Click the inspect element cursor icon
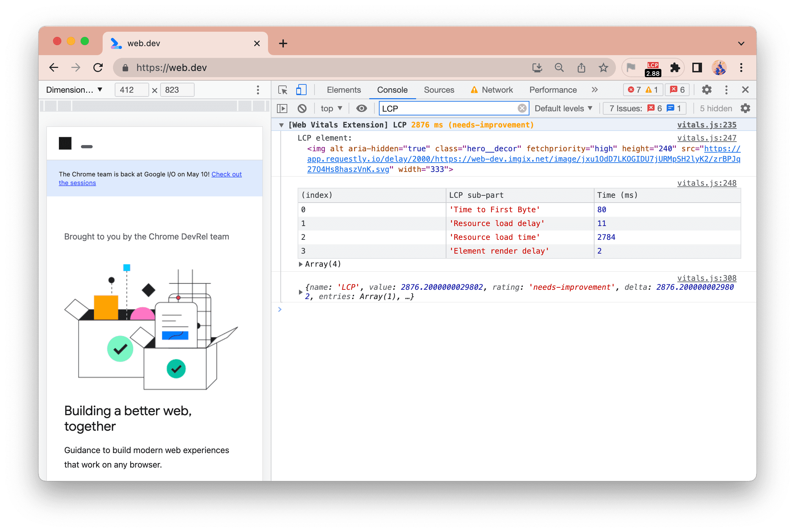The image size is (795, 532). point(283,90)
